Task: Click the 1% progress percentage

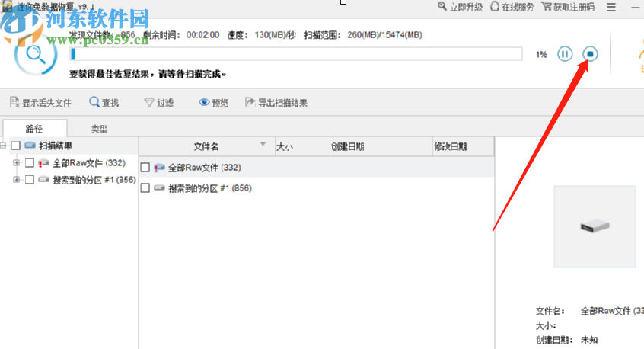Action: (x=541, y=54)
